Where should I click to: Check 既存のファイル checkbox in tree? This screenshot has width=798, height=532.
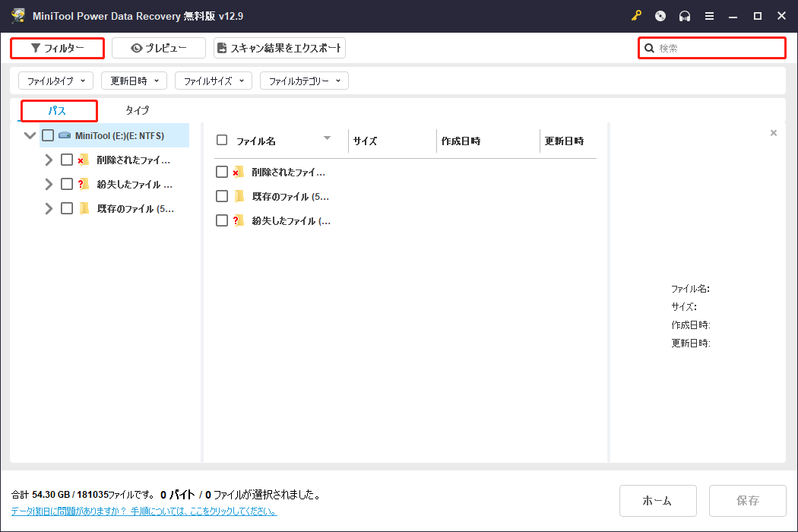point(67,208)
